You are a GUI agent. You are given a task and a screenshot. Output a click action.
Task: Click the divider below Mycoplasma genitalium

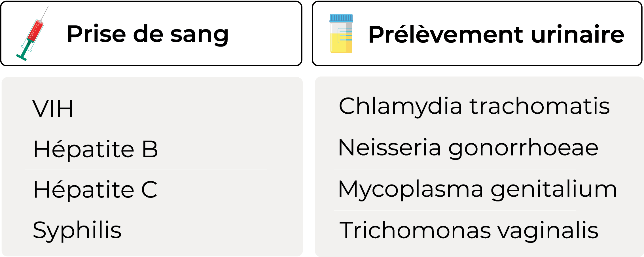[455, 210]
